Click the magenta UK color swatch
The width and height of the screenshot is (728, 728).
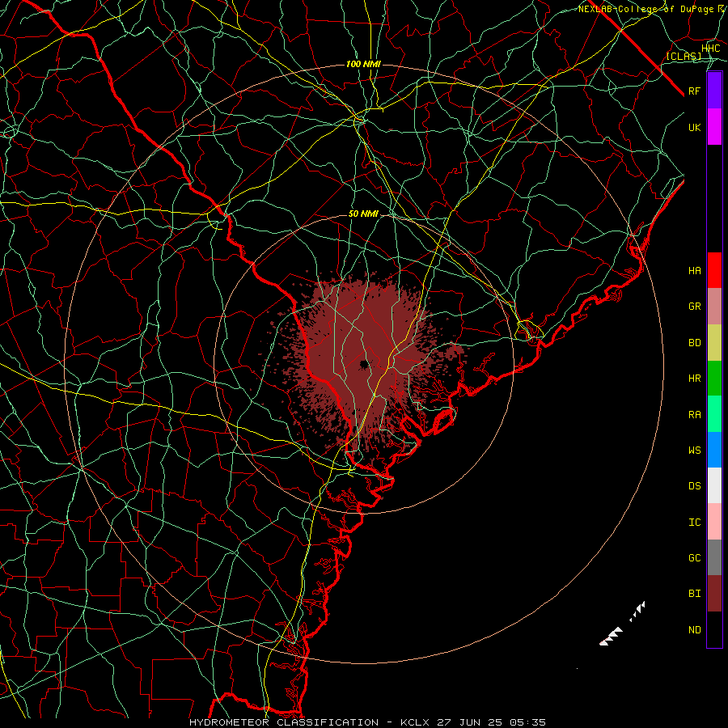point(714,127)
